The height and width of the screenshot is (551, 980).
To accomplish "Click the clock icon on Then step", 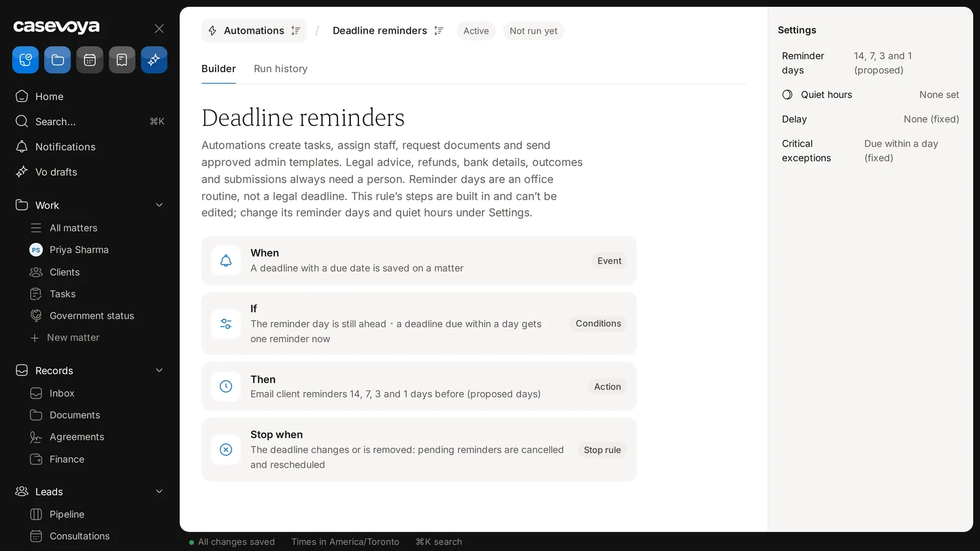I will [226, 386].
